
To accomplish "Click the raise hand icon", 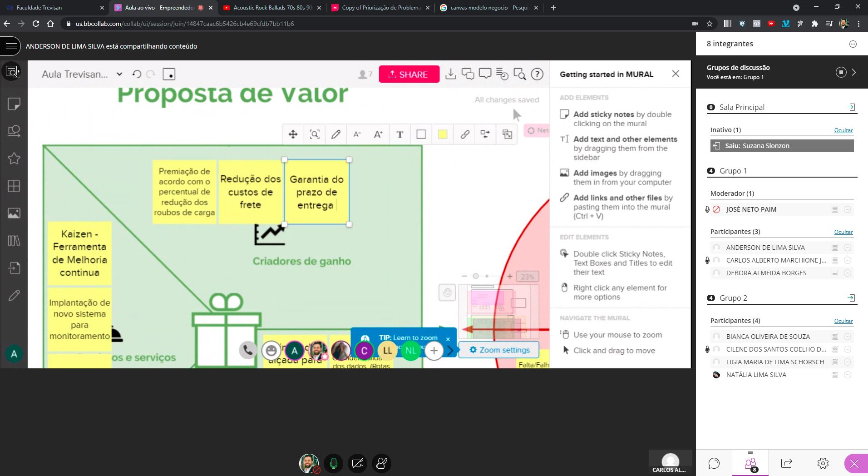I will 381,463.
